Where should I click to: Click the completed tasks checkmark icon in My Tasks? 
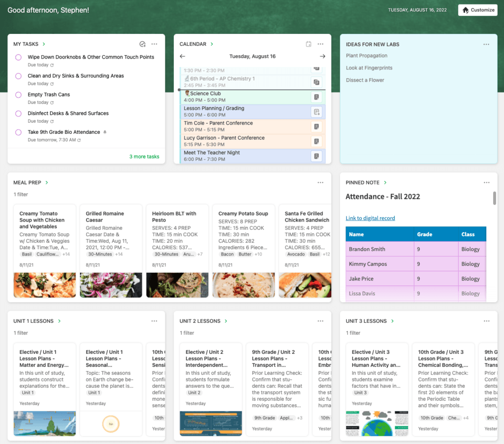pyautogui.click(x=142, y=44)
